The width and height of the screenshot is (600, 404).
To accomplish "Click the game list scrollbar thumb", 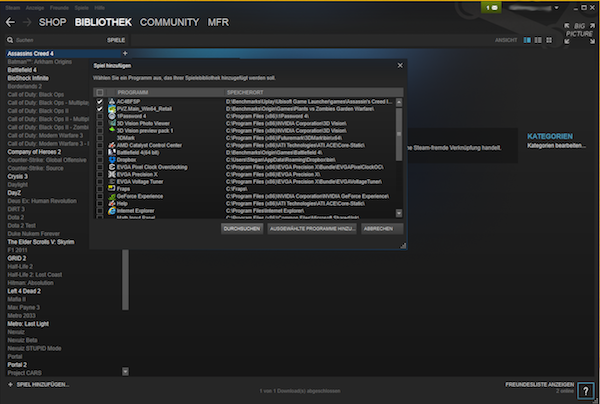I will pyautogui.click(x=125, y=280).
